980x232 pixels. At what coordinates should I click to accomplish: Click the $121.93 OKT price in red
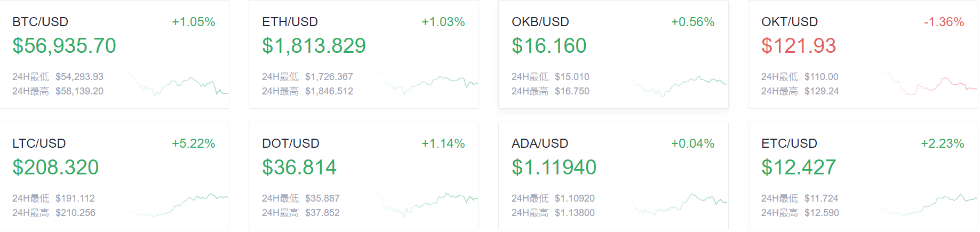point(798,46)
